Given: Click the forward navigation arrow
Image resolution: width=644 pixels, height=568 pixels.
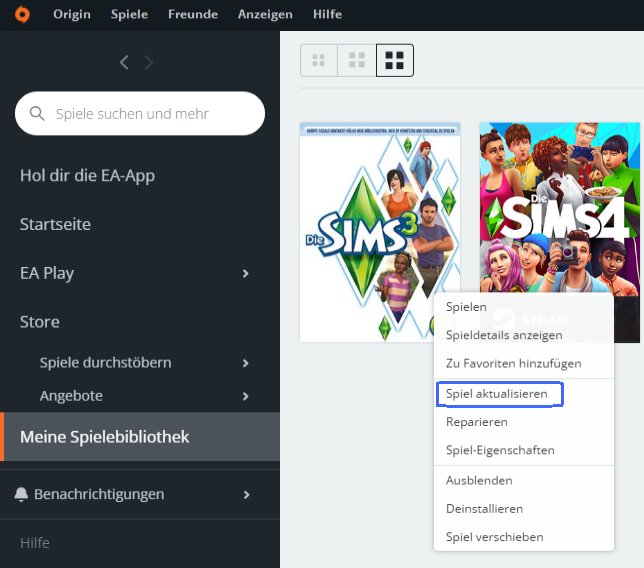Looking at the screenshot, I should [149, 62].
